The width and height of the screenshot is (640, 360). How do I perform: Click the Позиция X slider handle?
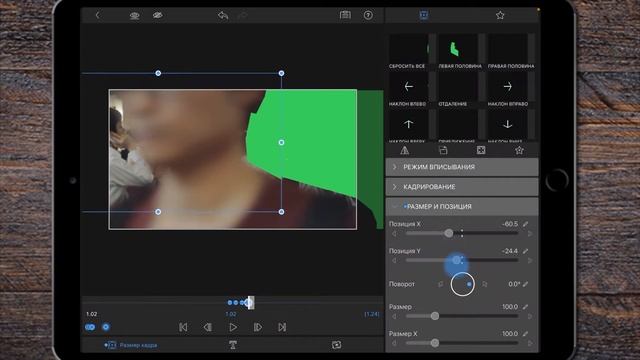click(x=449, y=233)
